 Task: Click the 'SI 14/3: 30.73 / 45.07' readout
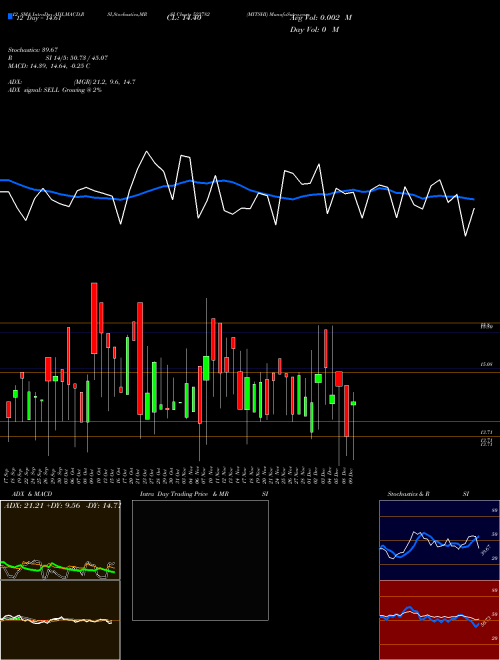pos(77,58)
